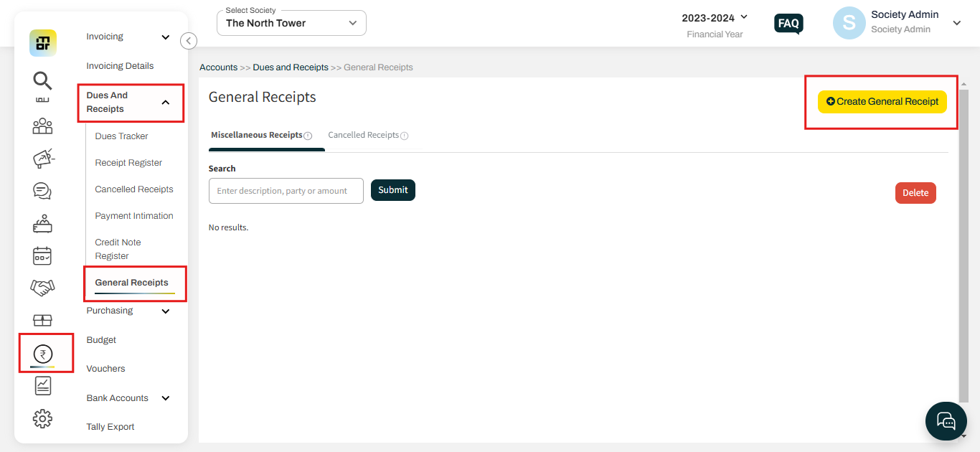
Task: Open announcements via the megaphone icon
Action: pyautogui.click(x=42, y=159)
